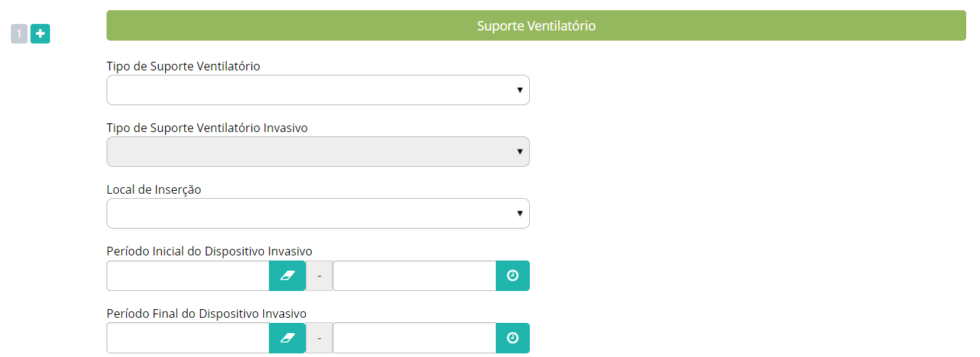Open the clock picker for Período Final
The image size is (980, 357).
[512, 338]
